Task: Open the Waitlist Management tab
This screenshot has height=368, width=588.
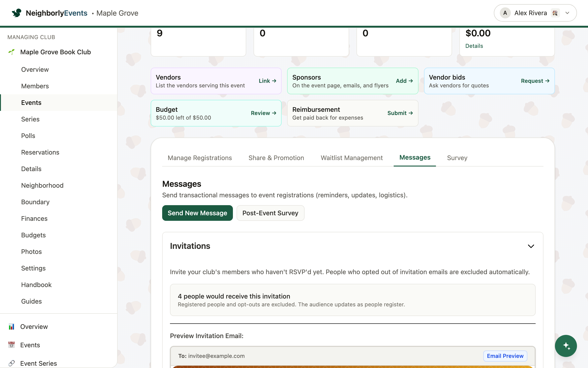Action: [x=352, y=158]
